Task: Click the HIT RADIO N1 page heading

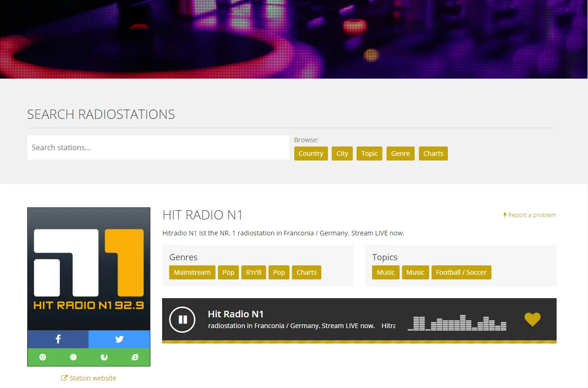Action: tap(203, 215)
